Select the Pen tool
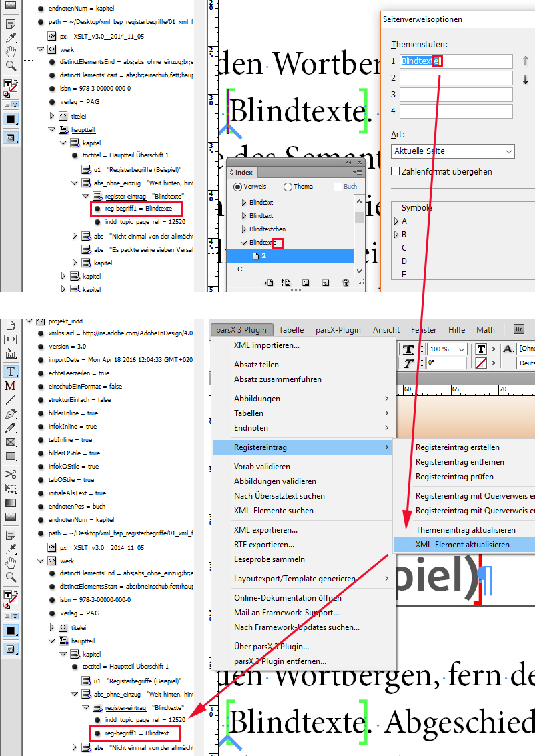The image size is (535, 756). 10,413
